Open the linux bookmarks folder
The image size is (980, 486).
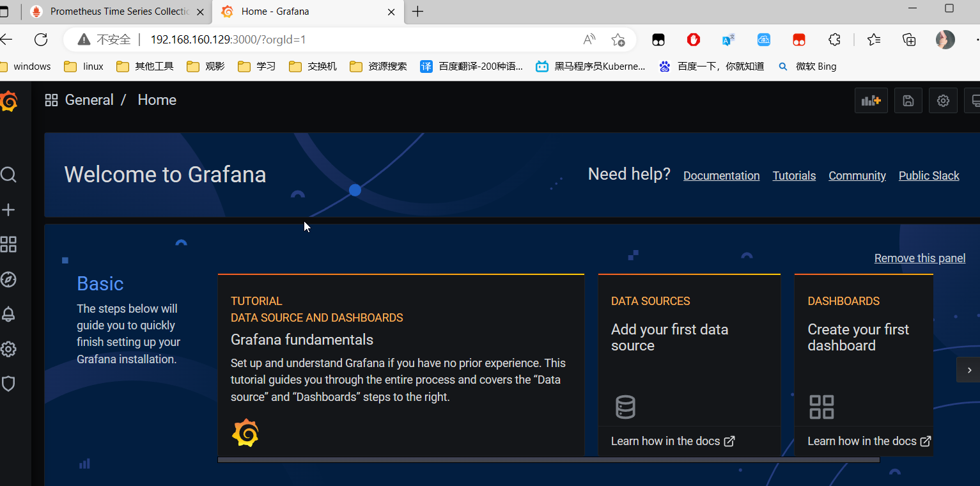click(x=84, y=67)
